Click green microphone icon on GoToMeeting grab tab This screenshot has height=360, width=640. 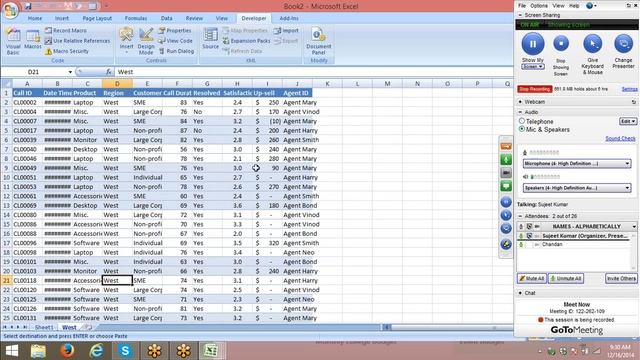click(x=506, y=160)
